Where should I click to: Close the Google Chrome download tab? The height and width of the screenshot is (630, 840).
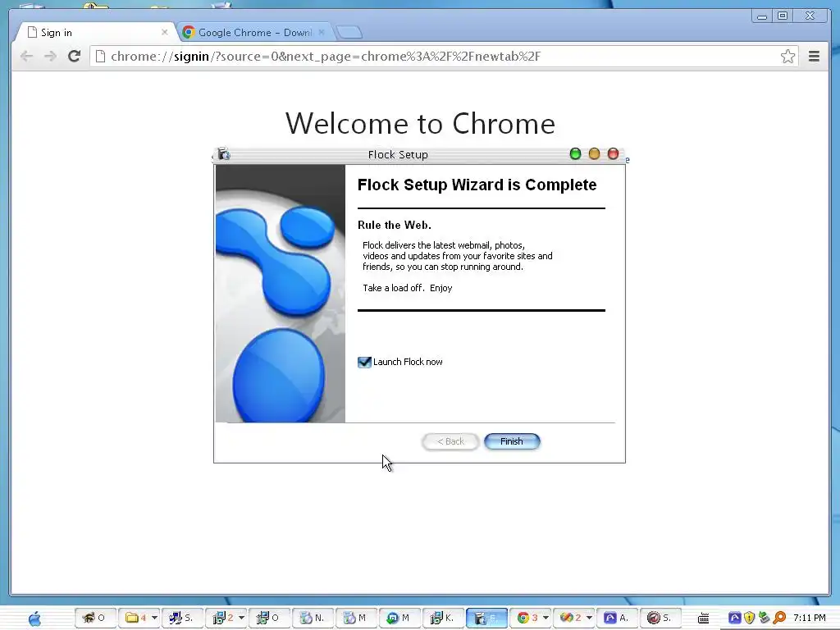click(x=322, y=32)
